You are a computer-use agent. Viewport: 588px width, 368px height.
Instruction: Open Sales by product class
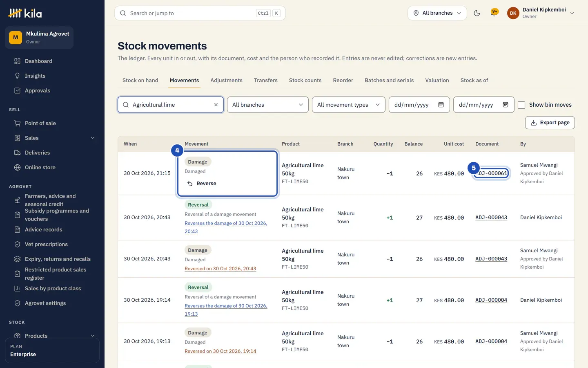(52, 289)
